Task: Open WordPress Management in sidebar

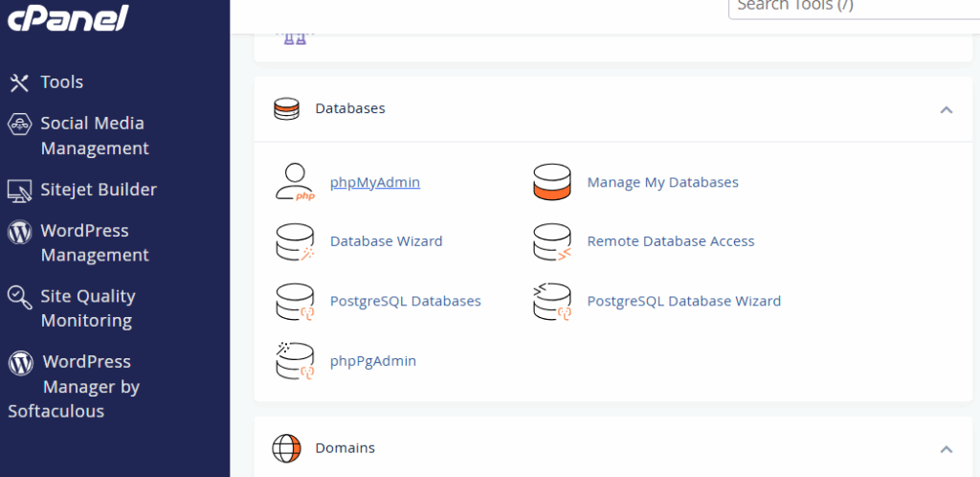Action: (95, 242)
